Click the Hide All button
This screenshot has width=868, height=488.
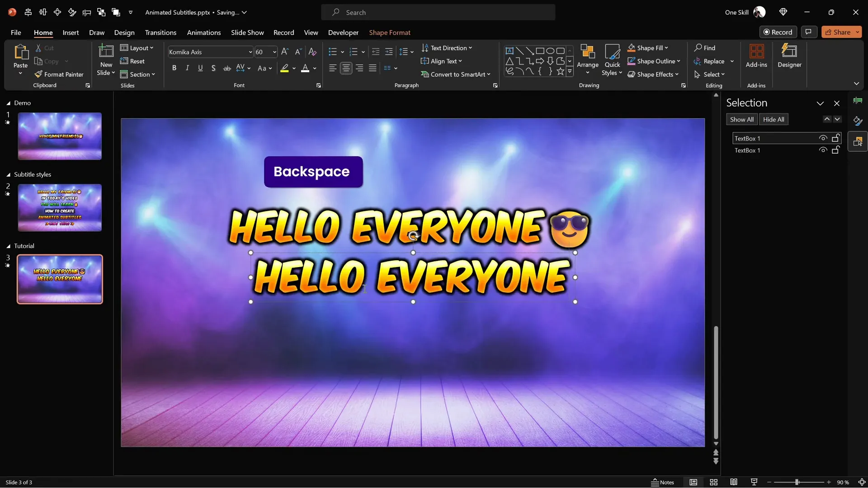click(x=774, y=119)
